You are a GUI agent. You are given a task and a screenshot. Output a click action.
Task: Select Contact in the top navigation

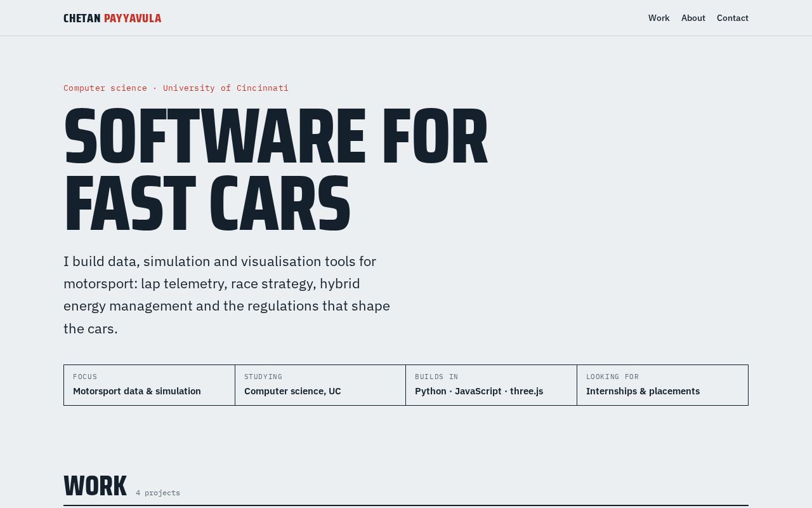[732, 18]
